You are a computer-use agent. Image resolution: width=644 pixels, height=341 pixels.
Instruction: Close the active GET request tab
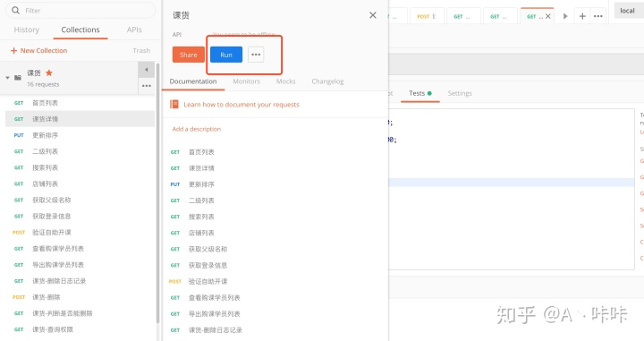click(x=548, y=16)
